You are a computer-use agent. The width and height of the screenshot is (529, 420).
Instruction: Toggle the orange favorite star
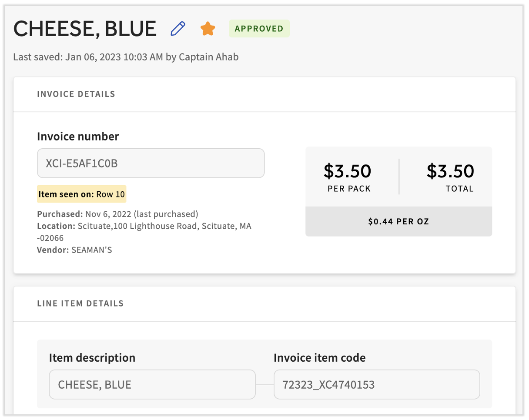(x=208, y=29)
